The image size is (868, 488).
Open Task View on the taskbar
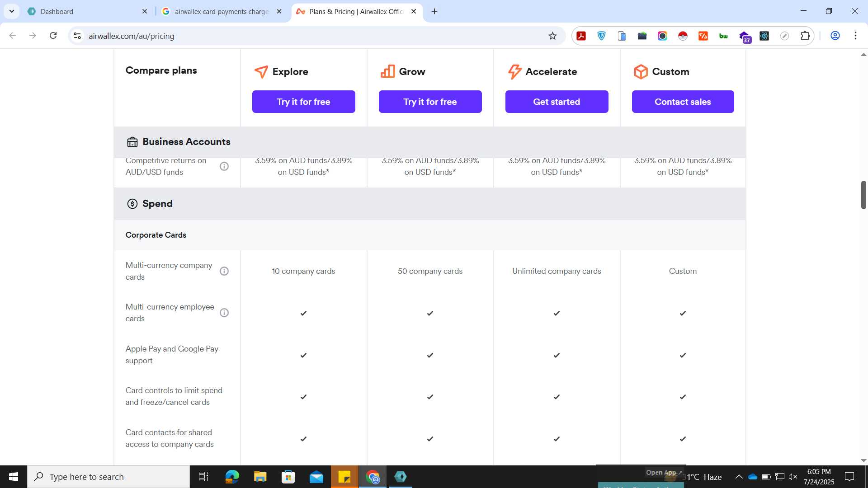[x=203, y=477]
